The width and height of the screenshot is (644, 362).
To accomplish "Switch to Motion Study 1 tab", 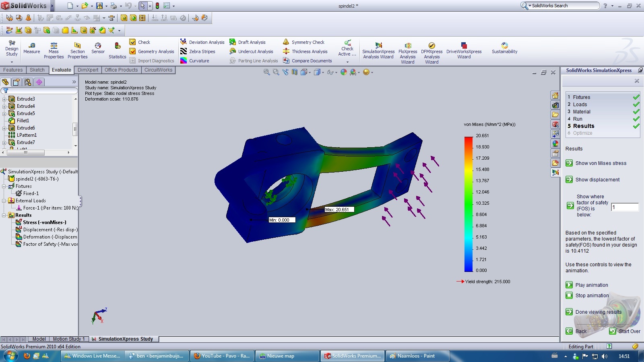I will point(69,339).
